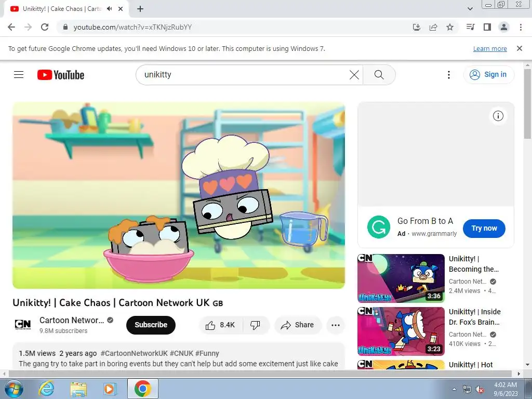The height and width of the screenshot is (399, 532).
Task: Cartoon Network verified badge beside channel name
Action: (x=110, y=320)
